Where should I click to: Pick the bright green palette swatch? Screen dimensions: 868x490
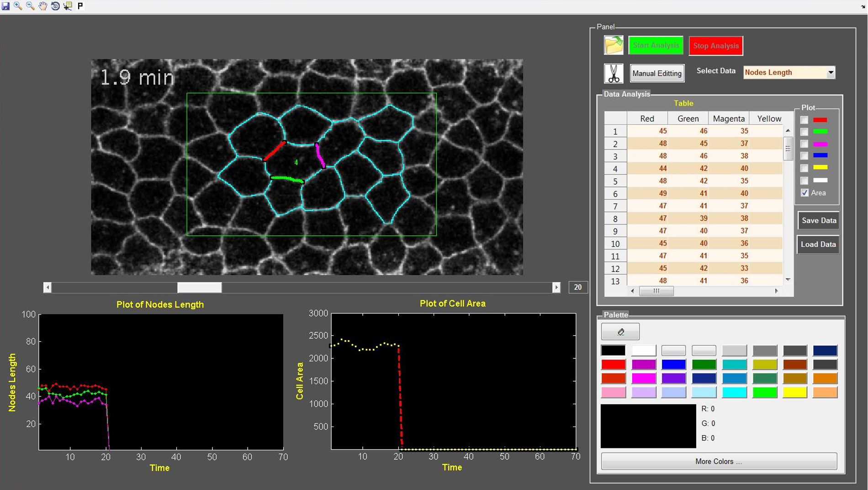pos(764,392)
